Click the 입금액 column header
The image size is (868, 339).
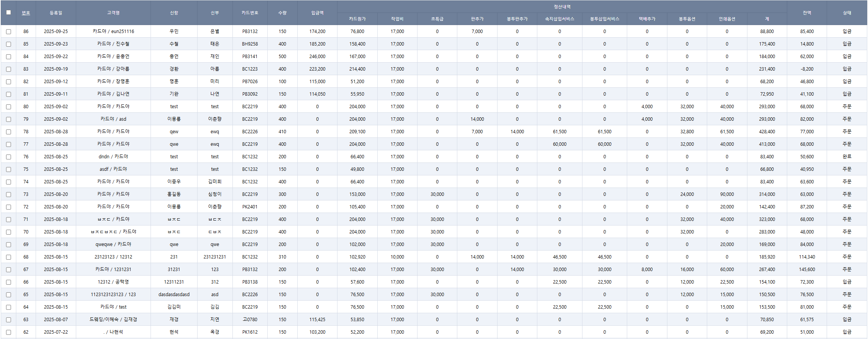317,13
